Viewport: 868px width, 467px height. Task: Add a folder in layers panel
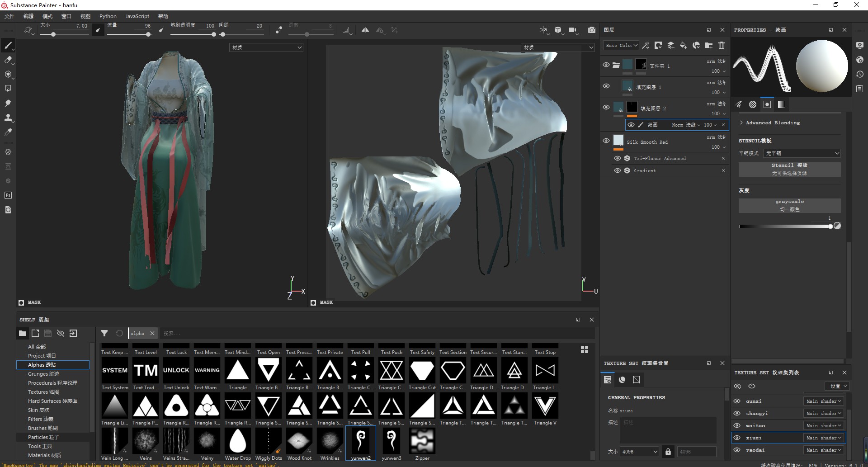[x=709, y=45]
